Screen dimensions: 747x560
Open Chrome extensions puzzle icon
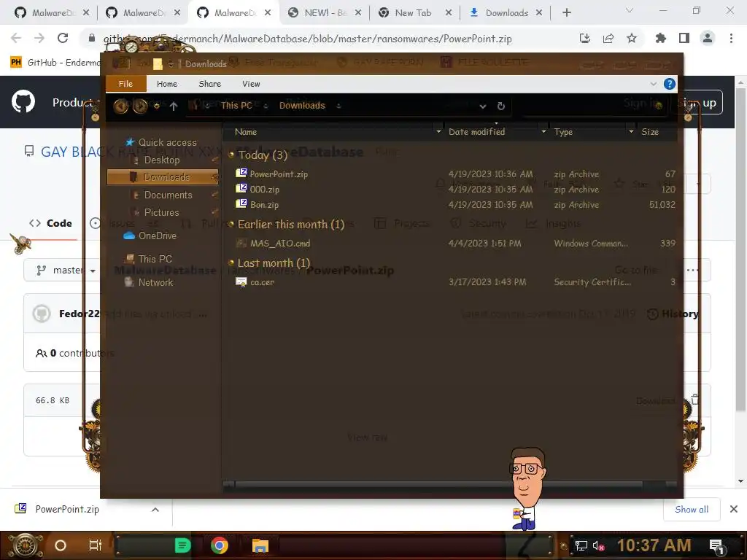(x=660, y=38)
